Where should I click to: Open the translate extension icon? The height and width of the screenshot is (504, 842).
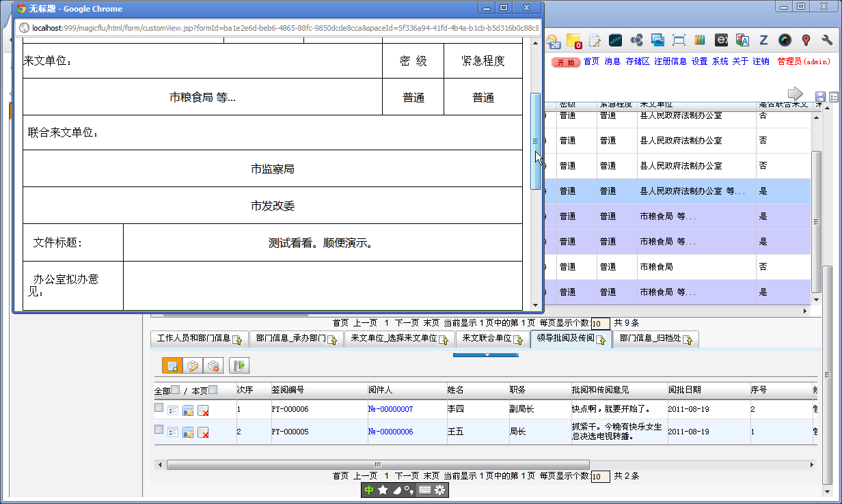(742, 40)
